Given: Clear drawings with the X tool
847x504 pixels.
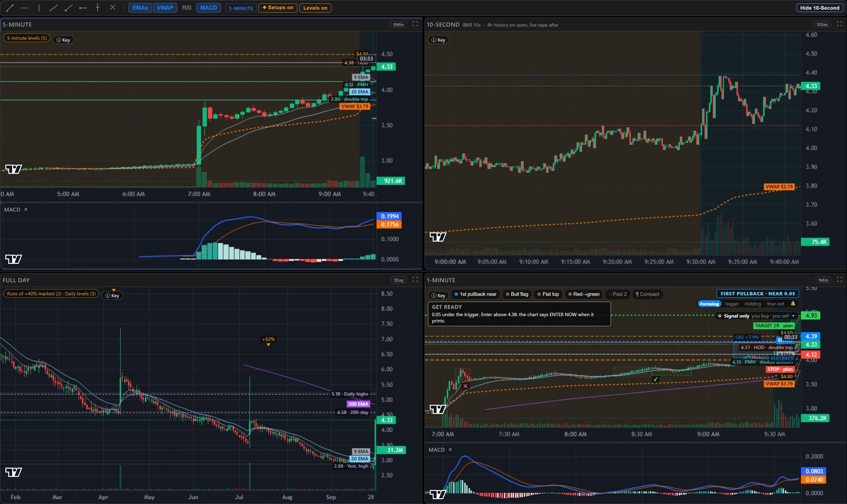Looking at the screenshot, I should [113, 7].
